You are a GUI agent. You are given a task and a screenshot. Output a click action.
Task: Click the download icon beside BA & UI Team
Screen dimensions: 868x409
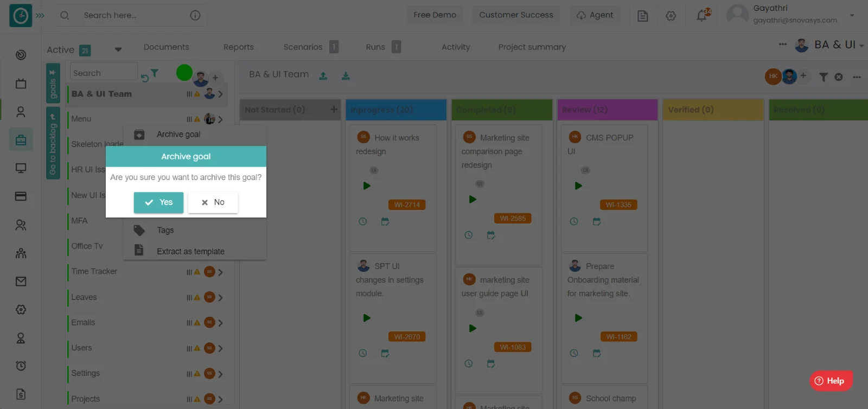tap(346, 76)
